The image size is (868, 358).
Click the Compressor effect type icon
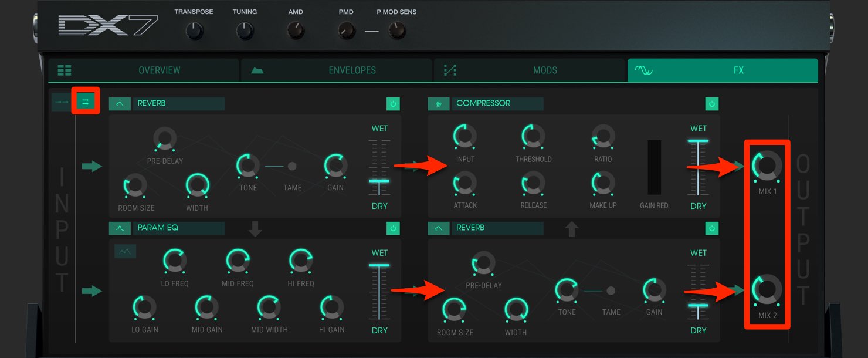[439, 104]
